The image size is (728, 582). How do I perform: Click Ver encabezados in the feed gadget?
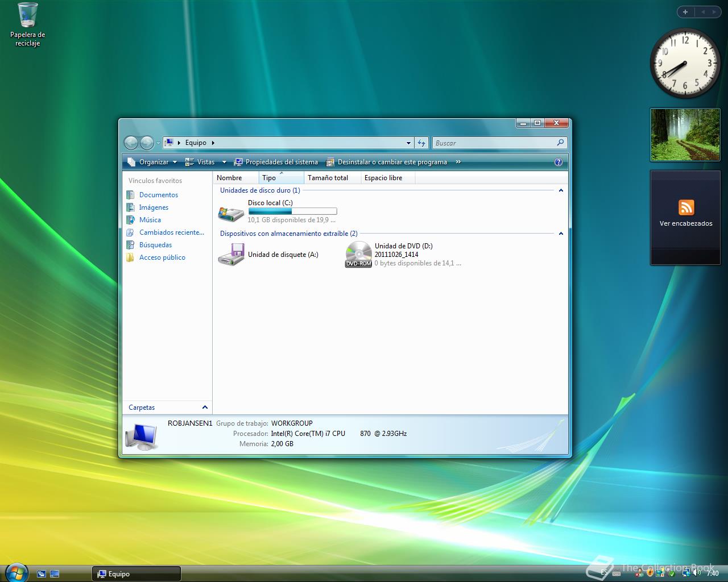[x=686, y=223]
